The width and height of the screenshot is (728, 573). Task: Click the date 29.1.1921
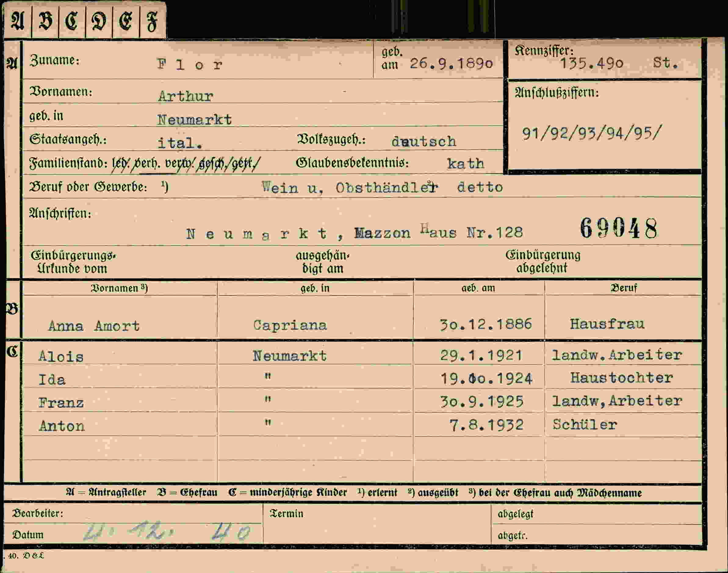pyautogui.click(x=481, y=355)
